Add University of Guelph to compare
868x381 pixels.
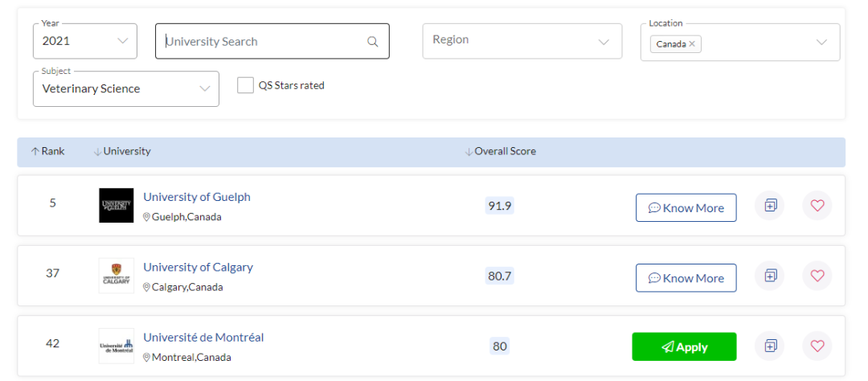(769, 206)
